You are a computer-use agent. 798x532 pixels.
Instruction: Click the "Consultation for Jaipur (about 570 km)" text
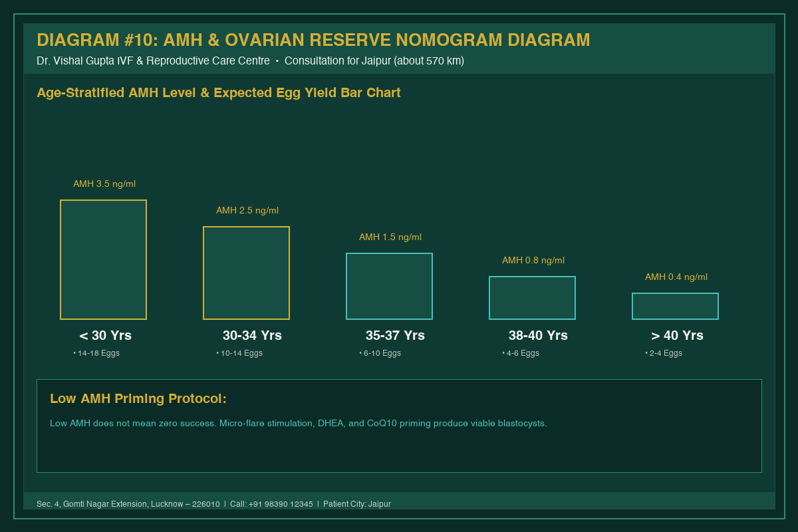click(374, 61)
